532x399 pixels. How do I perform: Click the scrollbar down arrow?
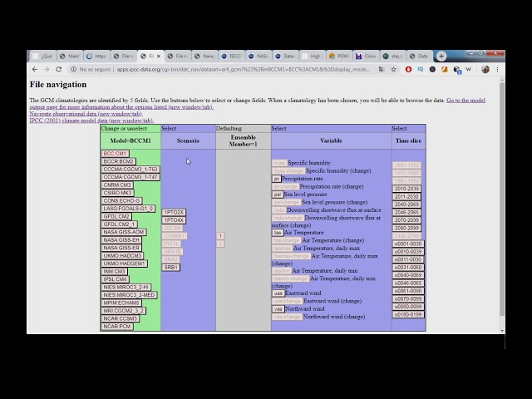point(502,331)
